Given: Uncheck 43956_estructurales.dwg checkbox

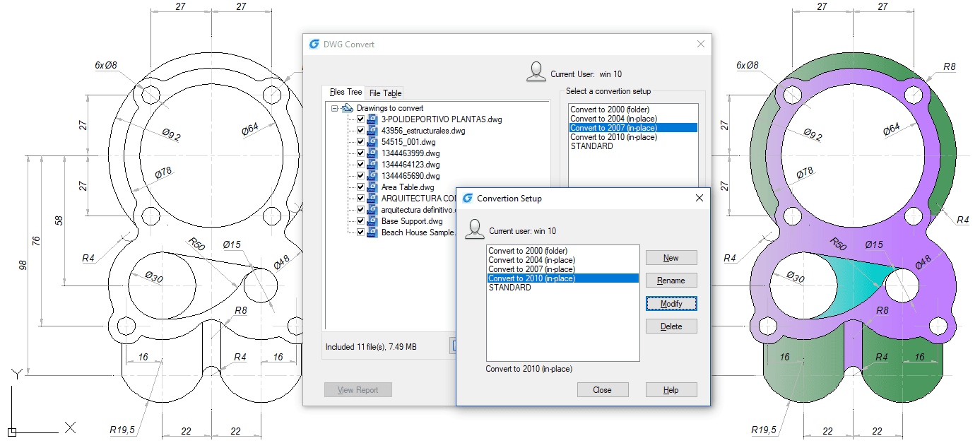Looking at the screenshot, I should (x=361, y=131).
